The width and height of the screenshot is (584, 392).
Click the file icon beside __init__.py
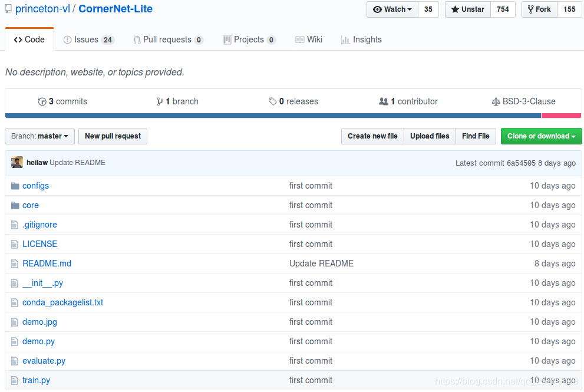pyautogui.click(x=15, y=283)
